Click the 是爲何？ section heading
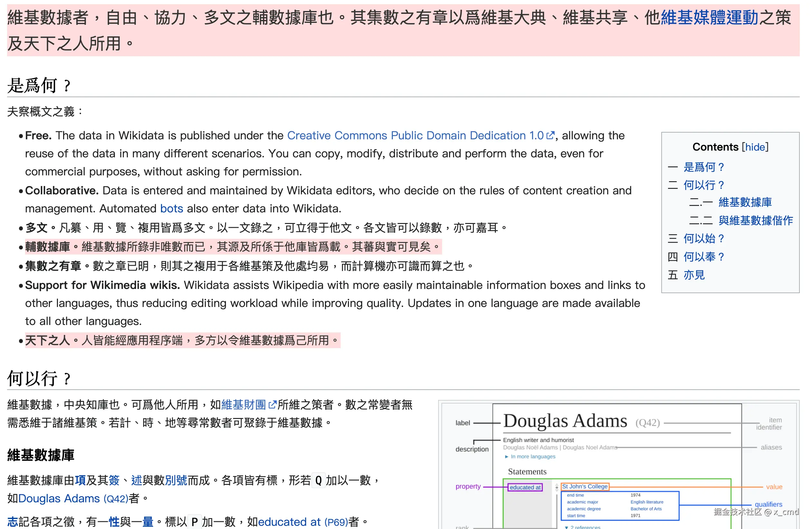 pyautogui.click(x=39, y=85)
